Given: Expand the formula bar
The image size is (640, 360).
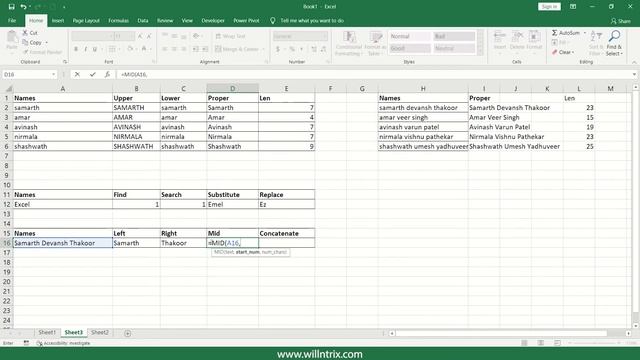Looking at the screenshot, I should click(634, 74).
